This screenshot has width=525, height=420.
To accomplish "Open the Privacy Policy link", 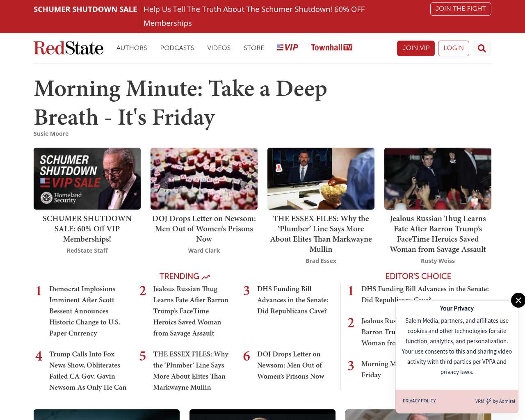I will 419,401.
